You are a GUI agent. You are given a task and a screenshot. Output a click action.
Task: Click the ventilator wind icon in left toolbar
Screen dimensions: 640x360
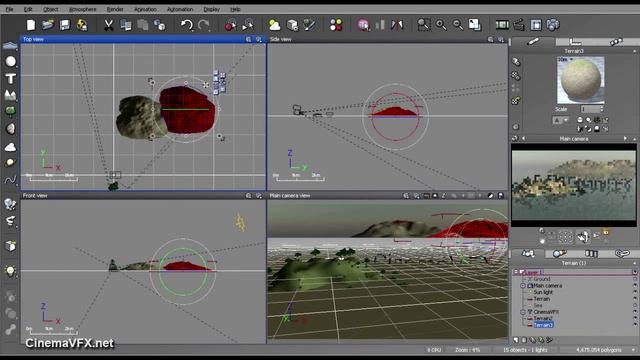(x=11, y=221)
